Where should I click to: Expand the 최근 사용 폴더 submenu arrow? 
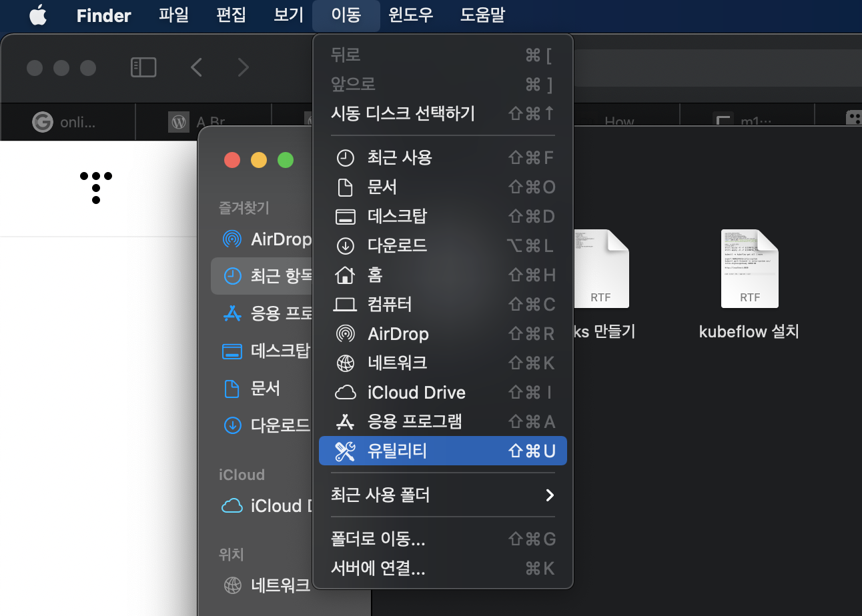[x=550, y=495]
